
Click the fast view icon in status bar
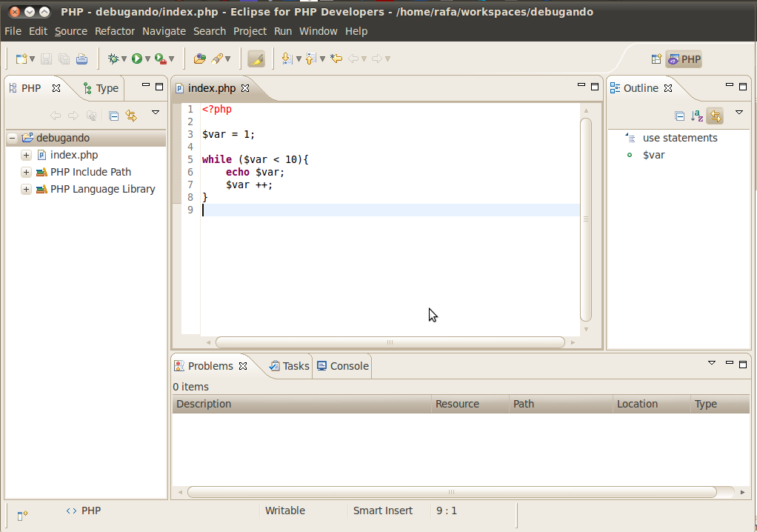22,516
